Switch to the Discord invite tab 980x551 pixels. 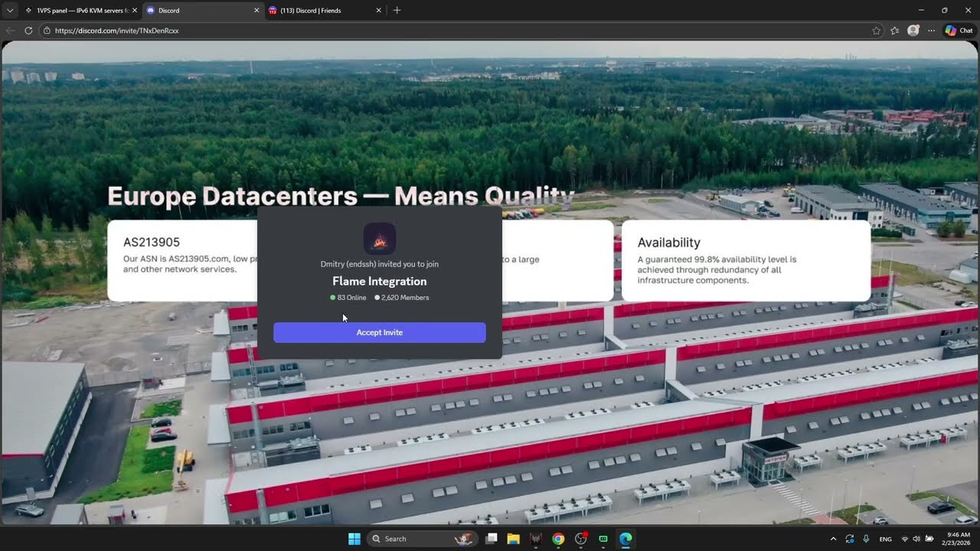click(202, 11)
